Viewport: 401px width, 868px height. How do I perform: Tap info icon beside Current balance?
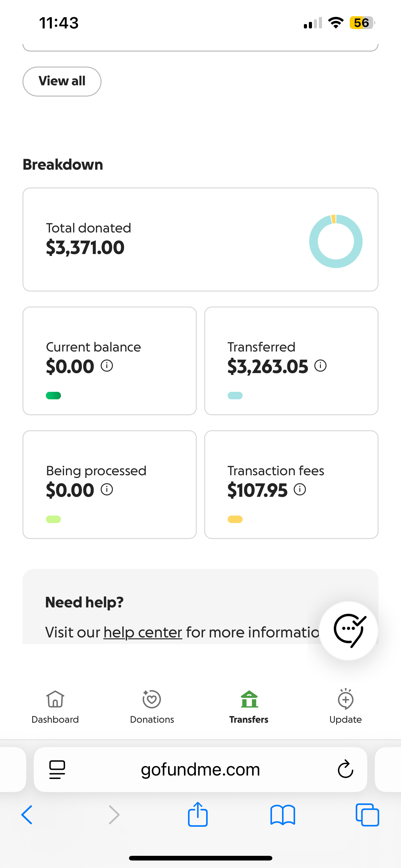pyautogui.click(x=107, y=366)
